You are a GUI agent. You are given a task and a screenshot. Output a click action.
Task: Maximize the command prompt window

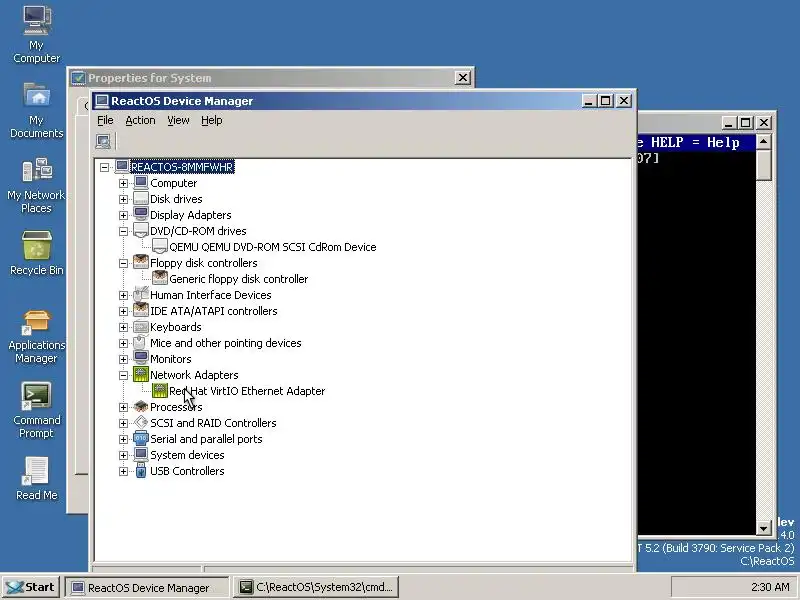(745, 123)
